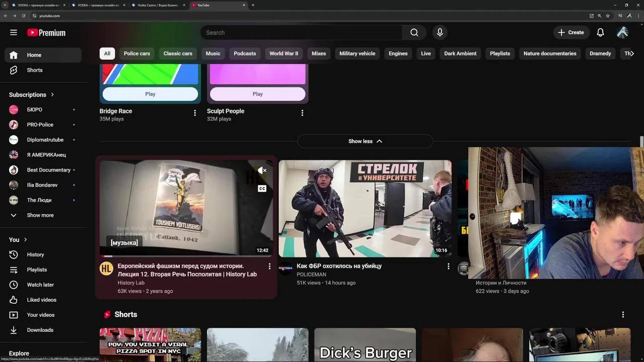This screenshot has width=644, height=362.
Task: Open БЮРО channel subscription
Action: [x=43, y=110]
